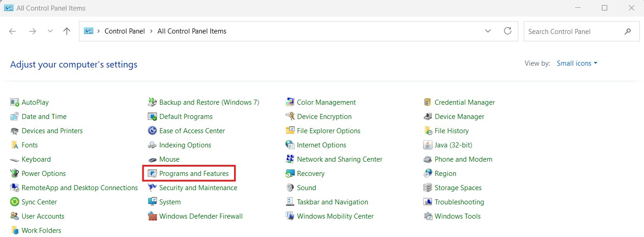The height and width of the screenshot is (237, 644).
Task: Open the Windows Tools link
Action: coord(458,216)
